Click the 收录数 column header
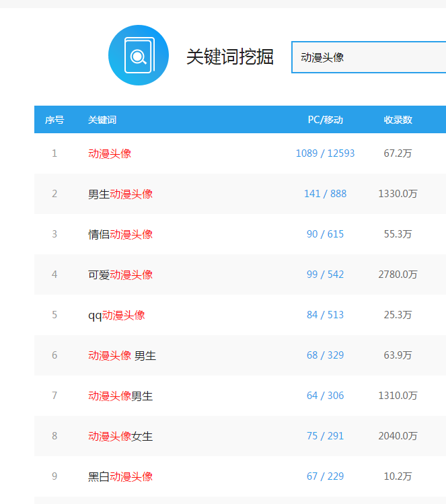446x504 pixels. (x=398, y=120)
